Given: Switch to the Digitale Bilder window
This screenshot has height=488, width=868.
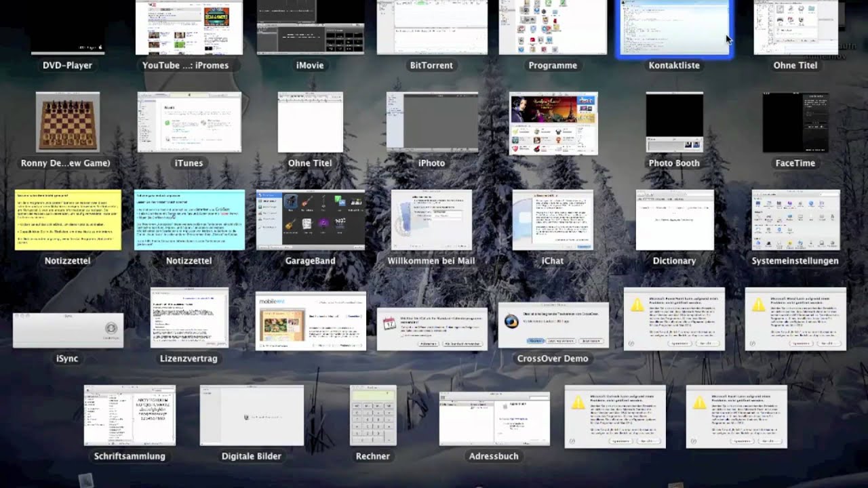Looking at the screenshot, I should pyautogui.click(x=252, y=415).
